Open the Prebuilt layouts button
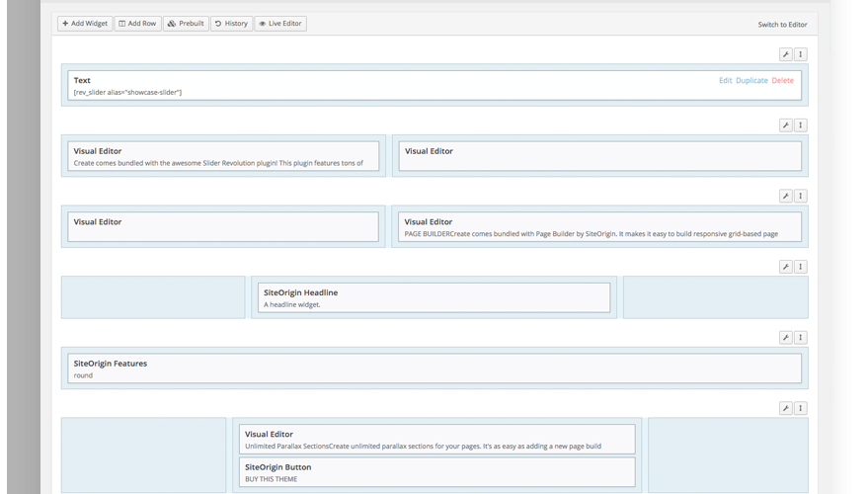Image resolution: width=868 pixels, height=494 pixels. click(186, 24)
